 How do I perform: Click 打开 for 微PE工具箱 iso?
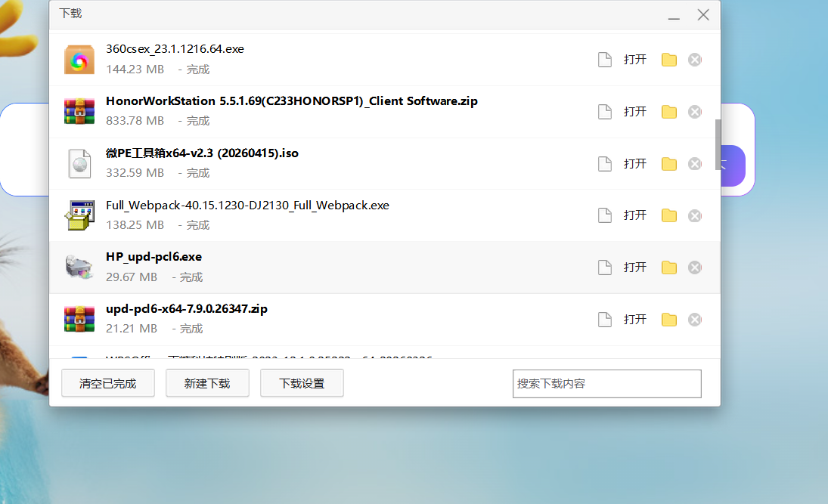point(634,164)
